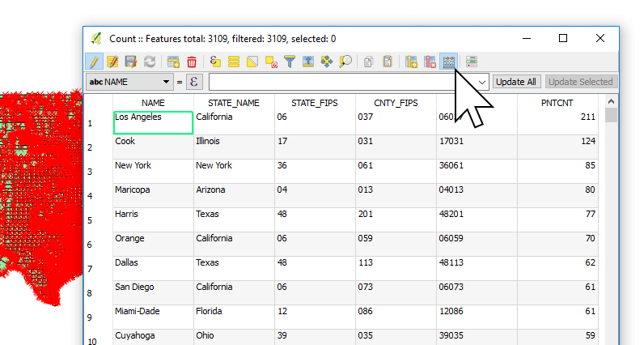Toggle multi edit mode icon
This screenshot has width=644, height=345.
click(112, 62)
